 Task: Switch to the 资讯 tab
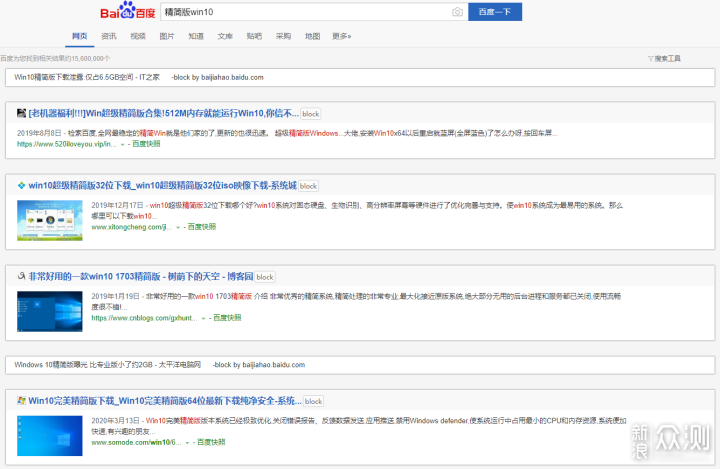pos(109,36)
